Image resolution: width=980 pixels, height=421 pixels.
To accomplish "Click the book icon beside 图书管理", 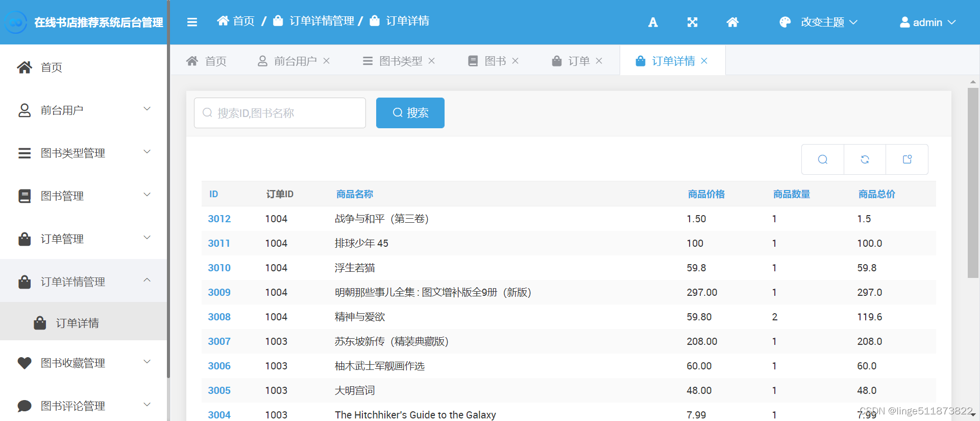I will tap(24, 196).
